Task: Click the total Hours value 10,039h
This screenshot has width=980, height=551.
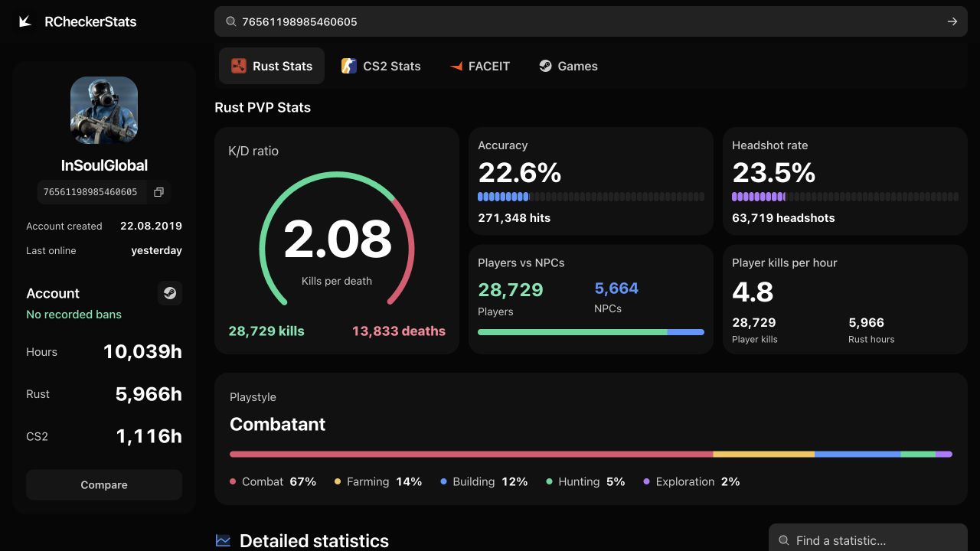Action: 142,351
